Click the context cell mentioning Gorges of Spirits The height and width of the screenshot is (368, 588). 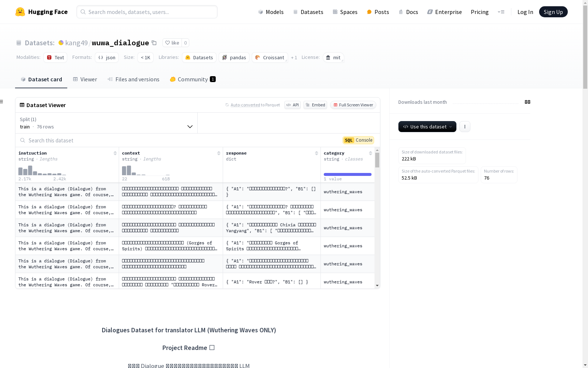(171, 246)
